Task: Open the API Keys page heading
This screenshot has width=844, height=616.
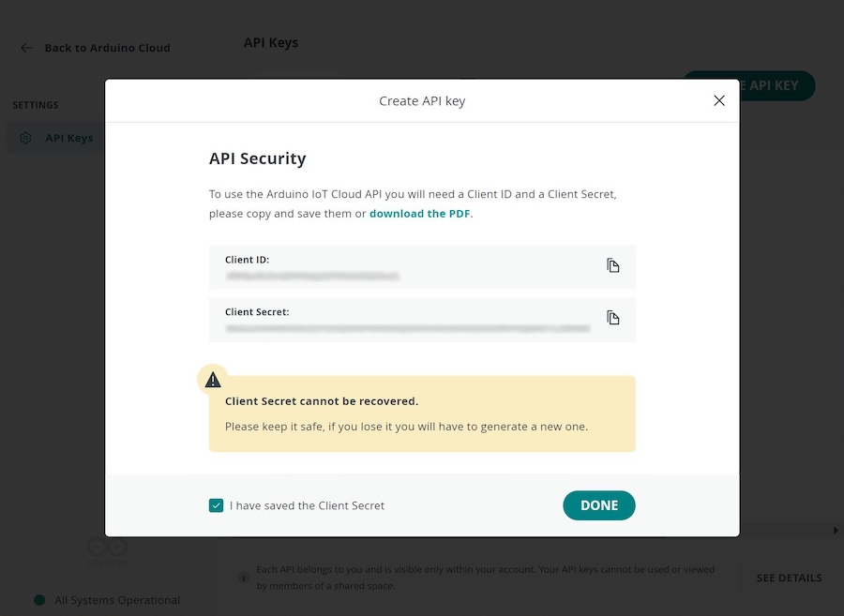Action: (x=270, y=42)
